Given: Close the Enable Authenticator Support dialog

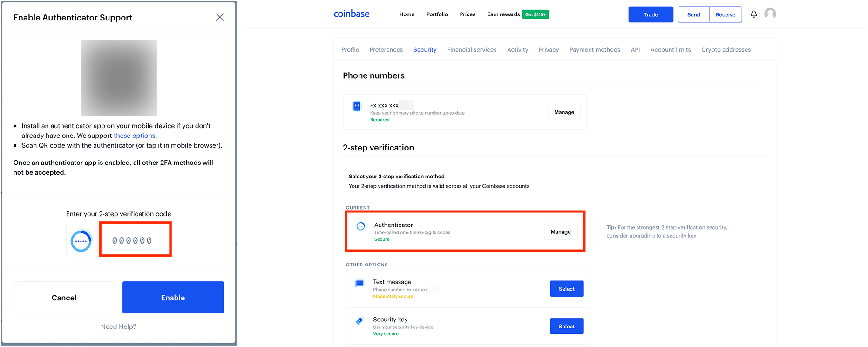Looking at the screenshot, I should click(x=220, y=17).
